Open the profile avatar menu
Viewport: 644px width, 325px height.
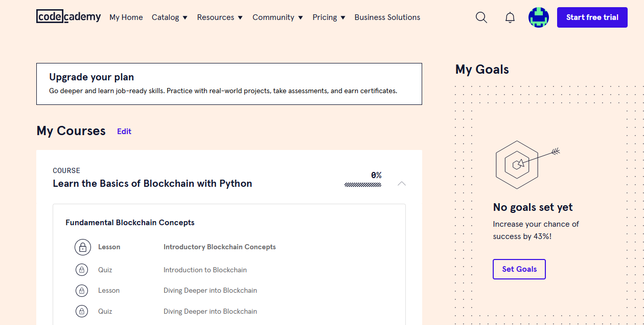(x=538, y=17)
